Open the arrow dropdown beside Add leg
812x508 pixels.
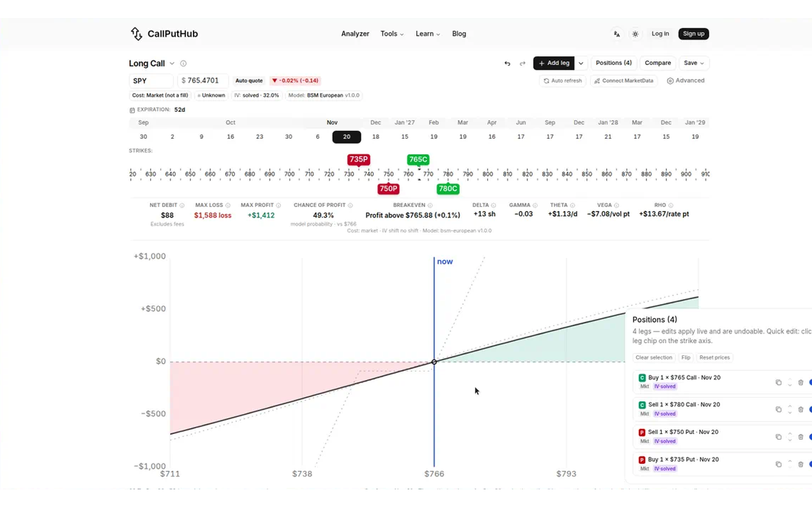click(x=581, y=63)
